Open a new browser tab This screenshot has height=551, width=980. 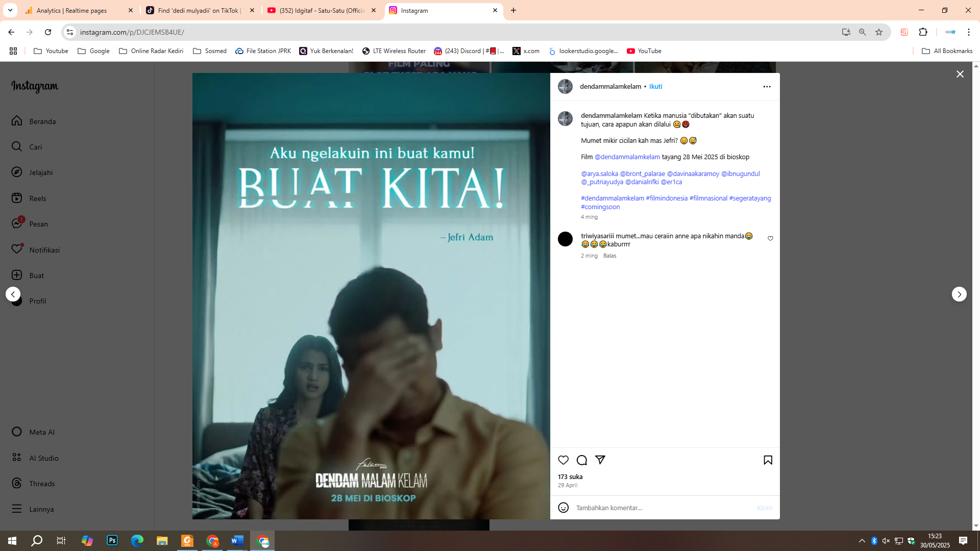pos(513,10)
